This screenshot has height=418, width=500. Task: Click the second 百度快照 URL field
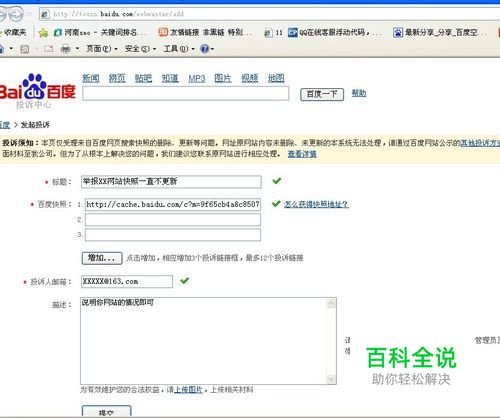(x=173, y=220)
